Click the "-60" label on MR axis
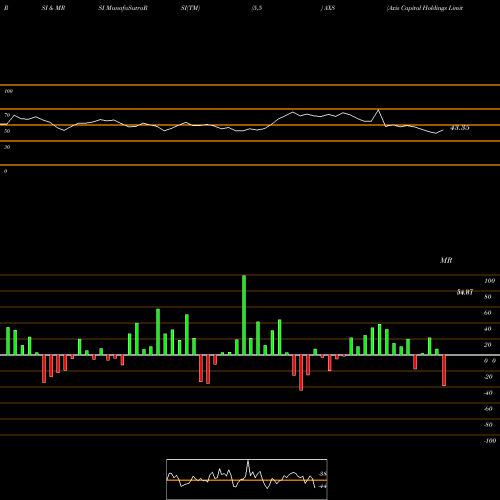Screen dimensions: 500x500 pos(488,409)
